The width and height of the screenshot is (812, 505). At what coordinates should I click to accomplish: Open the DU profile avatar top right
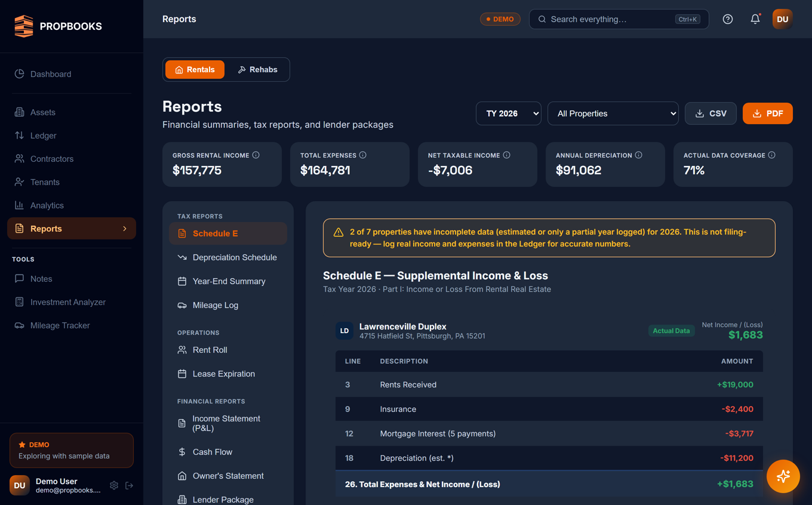tap(783, 19)
